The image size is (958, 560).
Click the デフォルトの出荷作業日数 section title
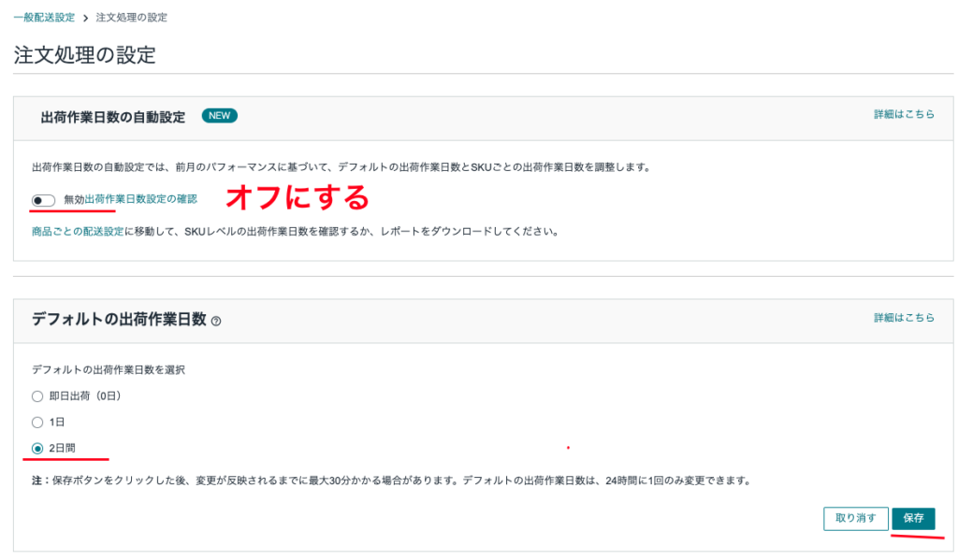click(119, 320)
